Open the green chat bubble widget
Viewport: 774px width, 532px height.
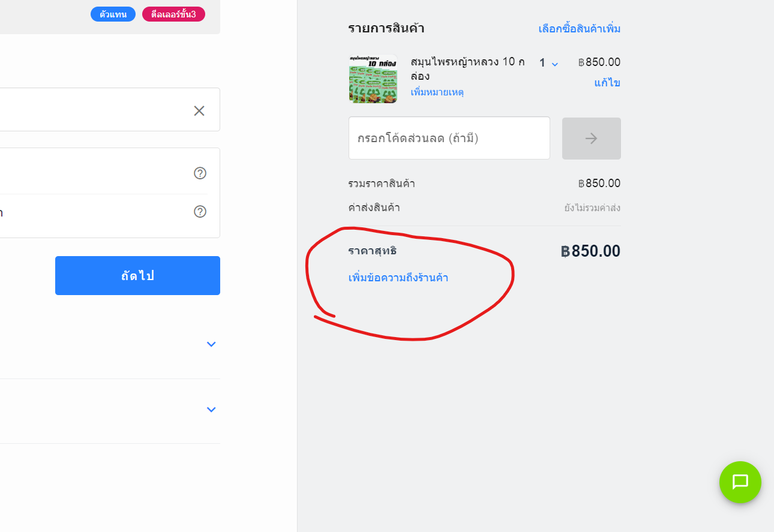[x=740, y=482]
